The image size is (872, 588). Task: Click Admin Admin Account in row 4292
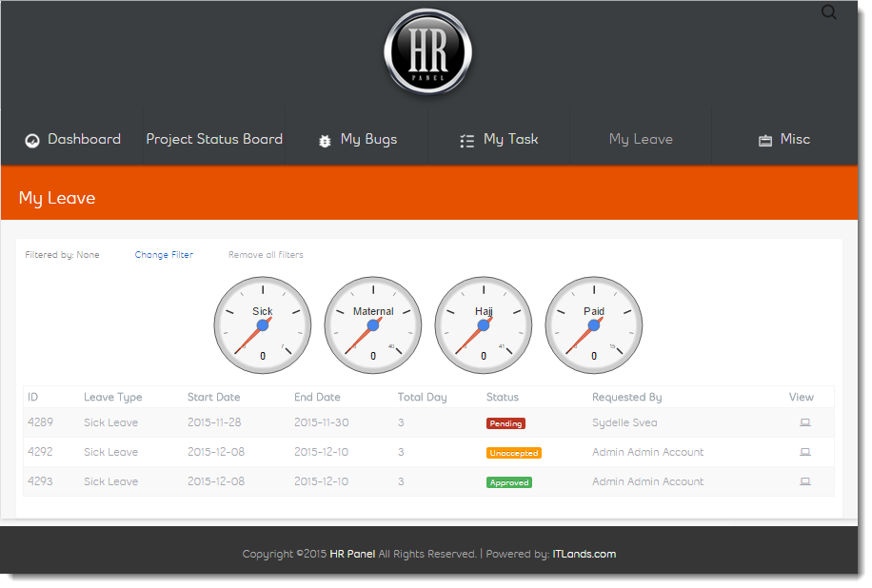(x=648, y=452)
